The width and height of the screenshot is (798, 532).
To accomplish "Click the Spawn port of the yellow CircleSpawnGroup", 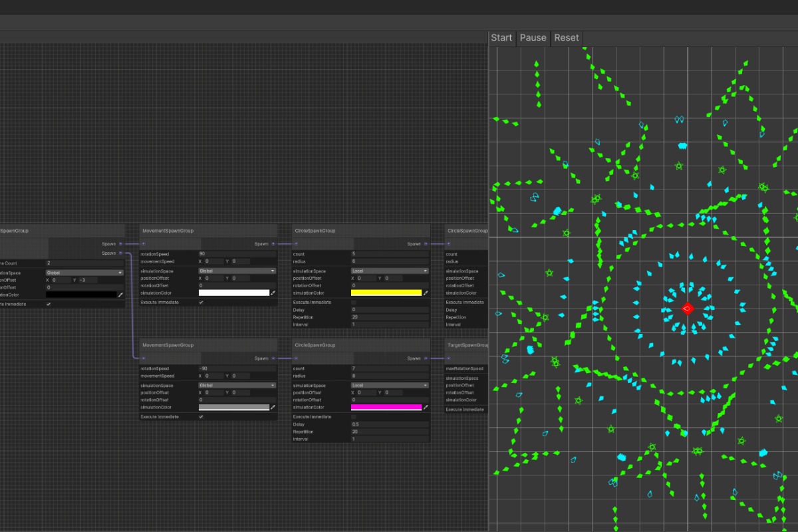I will [x=426, y=243].
